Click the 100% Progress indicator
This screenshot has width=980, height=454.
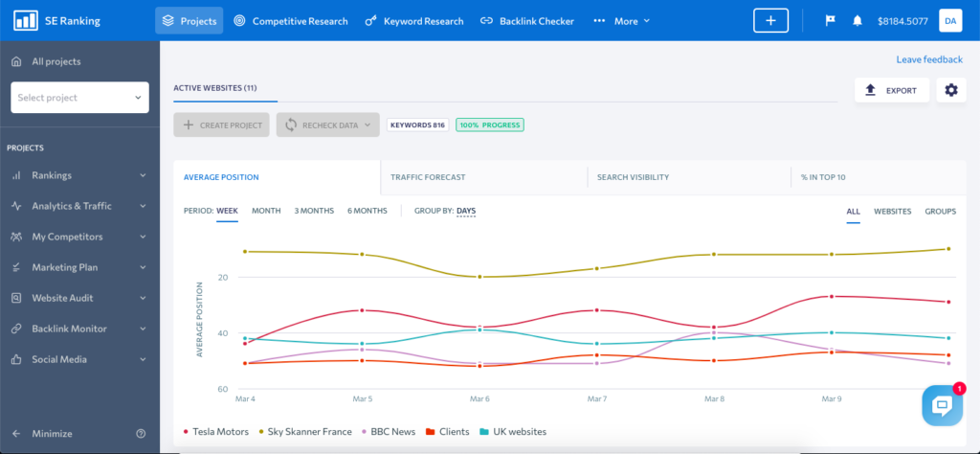point(489,125)
